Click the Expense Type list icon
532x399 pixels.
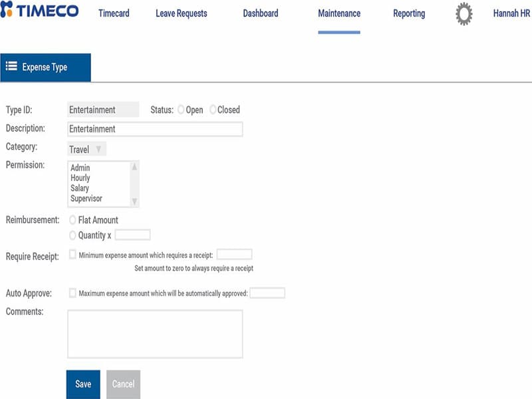(11, 66)
